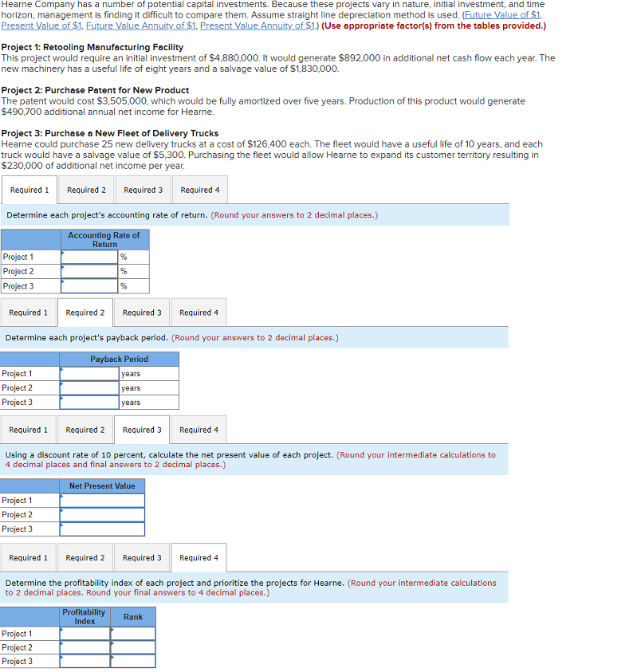Screen dimensions: 641x672
Task: Click Project 3 Net Present Value field
Action: click(x=102, y=529)
